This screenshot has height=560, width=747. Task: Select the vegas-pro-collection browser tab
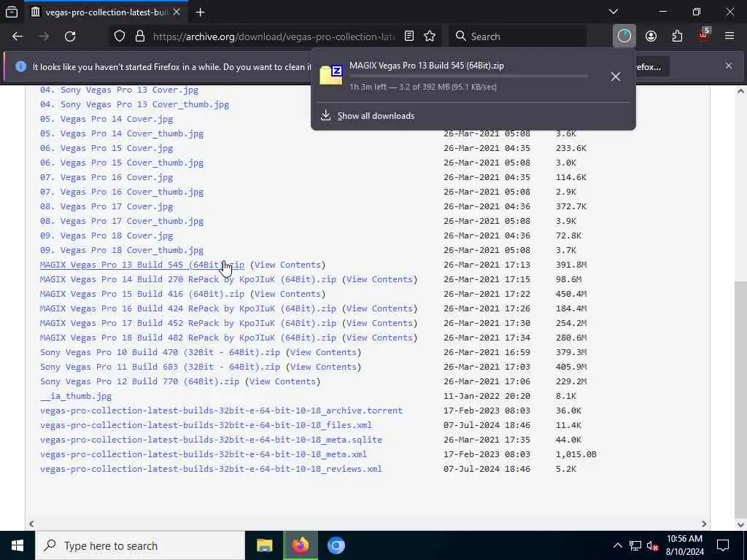pyautogui.click(x=107, y=12)
